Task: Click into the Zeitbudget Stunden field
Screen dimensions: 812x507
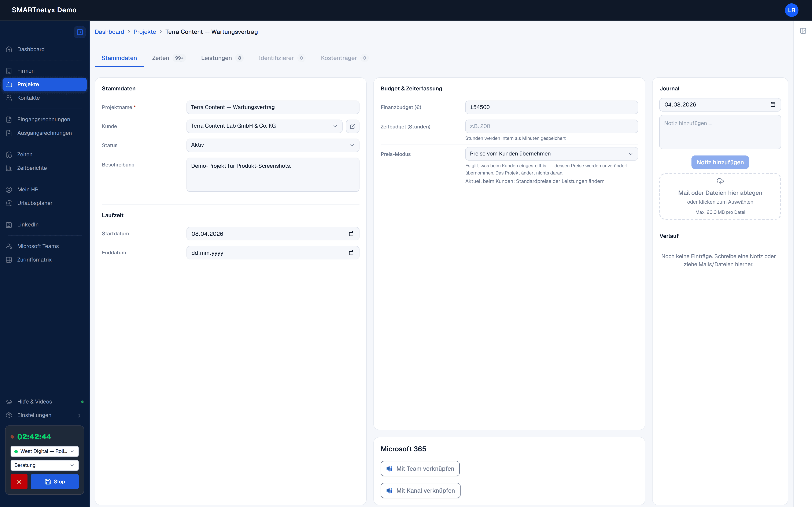Action: (551, 126)
